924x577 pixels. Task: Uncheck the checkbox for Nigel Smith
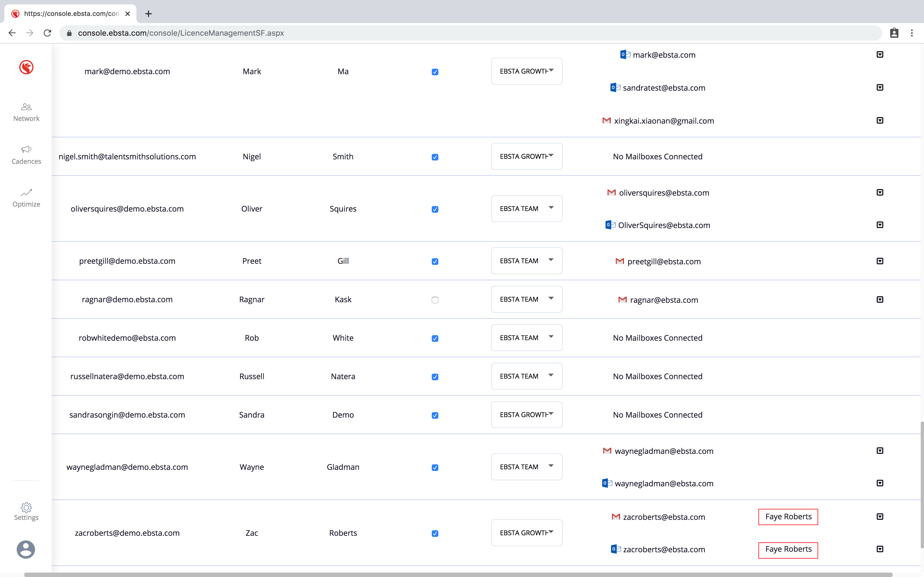pos(435,157)
